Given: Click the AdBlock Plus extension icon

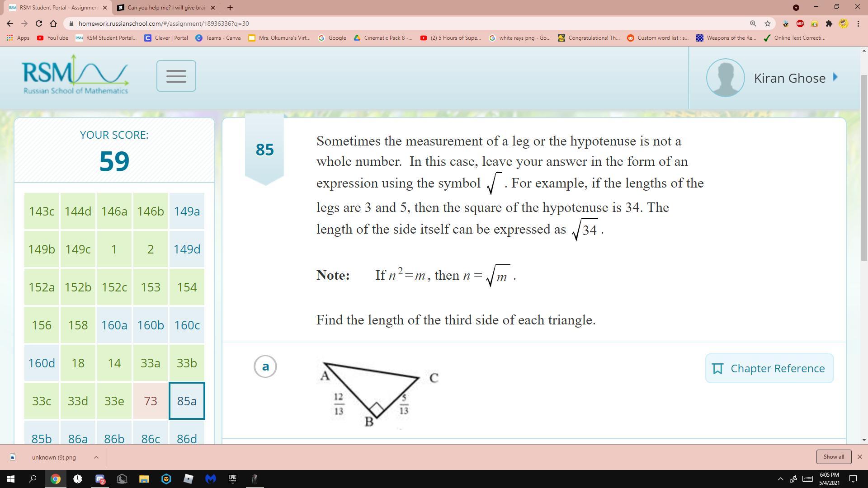Looking at the screenshot, I should (x=800, y=23).
